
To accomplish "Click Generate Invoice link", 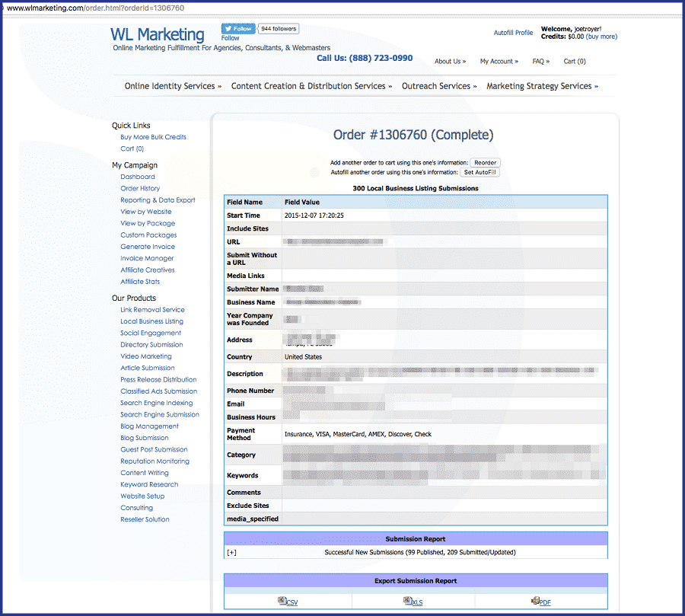I will click(x=148, y=247).
